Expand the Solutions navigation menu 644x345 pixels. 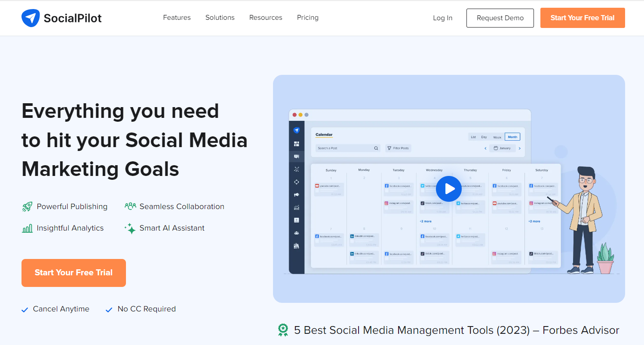tap(220, 18)
